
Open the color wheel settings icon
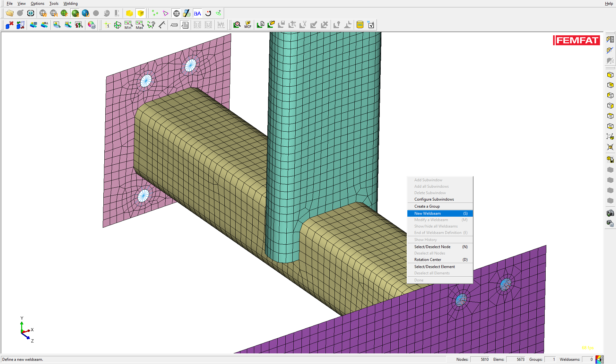[x=91, y=25]
